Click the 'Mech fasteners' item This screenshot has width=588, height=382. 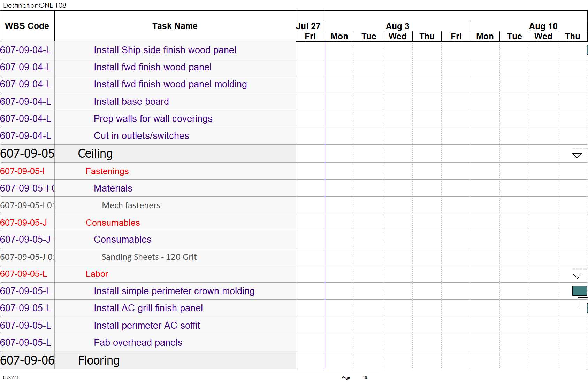tap(131, 205)
